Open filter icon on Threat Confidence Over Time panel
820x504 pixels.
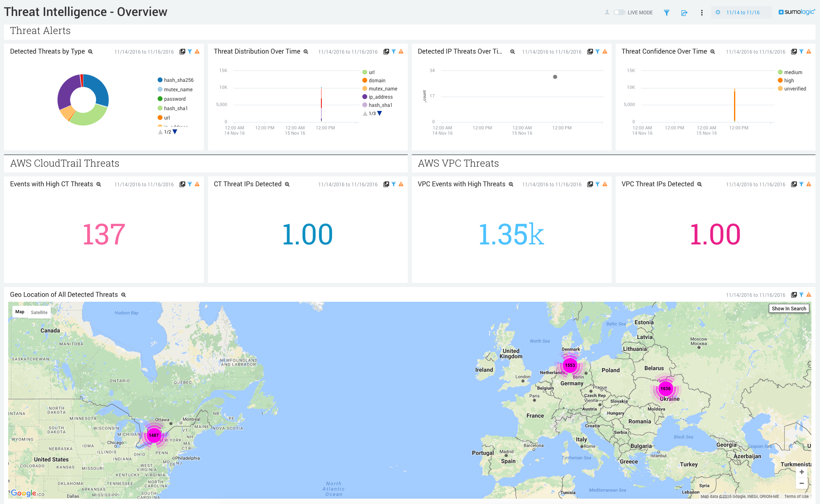click(x=801, y=52)
